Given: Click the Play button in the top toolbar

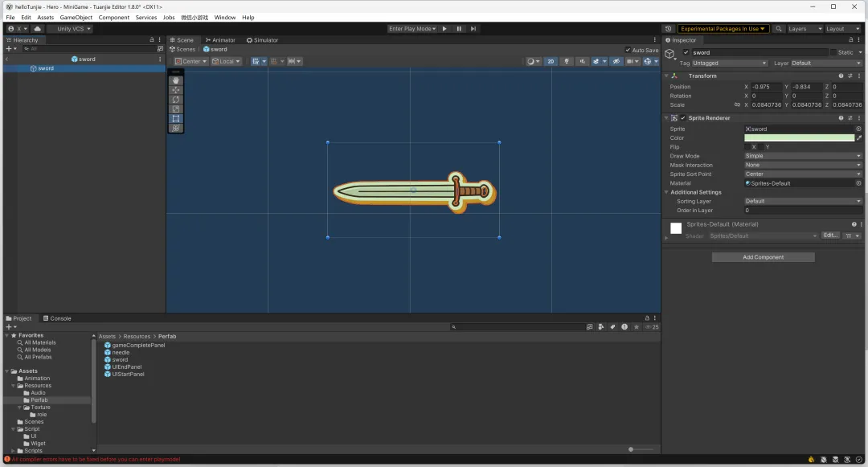Looking at the screenshot, I should 444,29.
